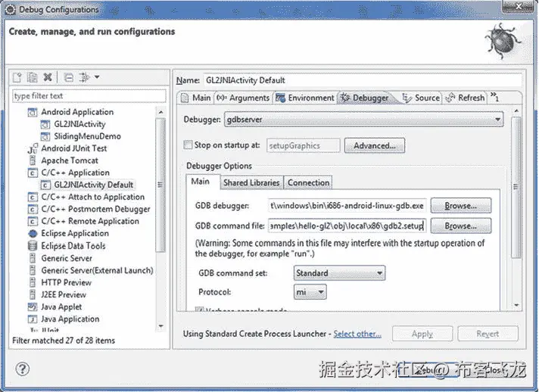Show the hidden tabs overflow chevron
This screenshot has height=392, width=539.
click(494, 97)
